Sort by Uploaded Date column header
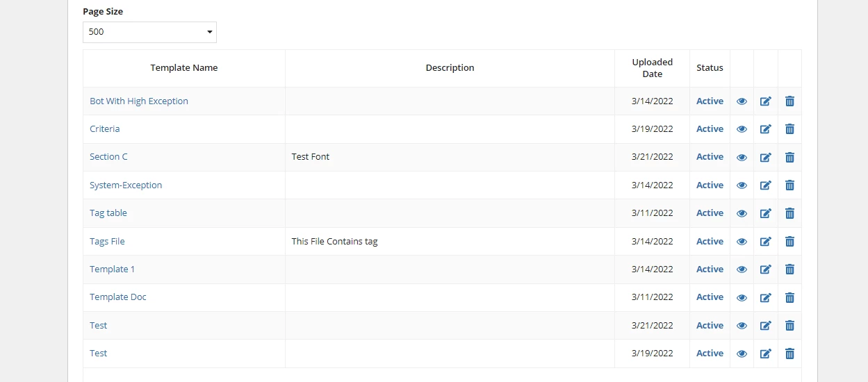 [653, 68]
